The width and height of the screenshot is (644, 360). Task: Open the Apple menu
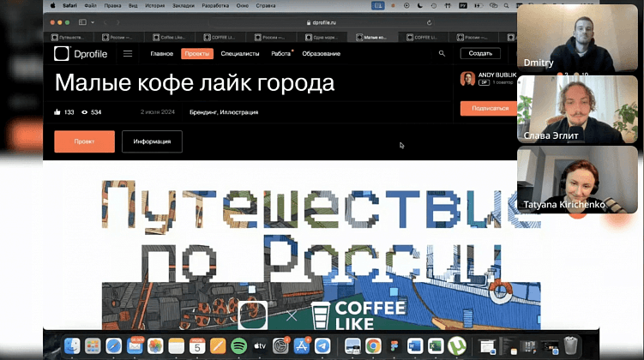pyautogui.click(x=52, y=6)
